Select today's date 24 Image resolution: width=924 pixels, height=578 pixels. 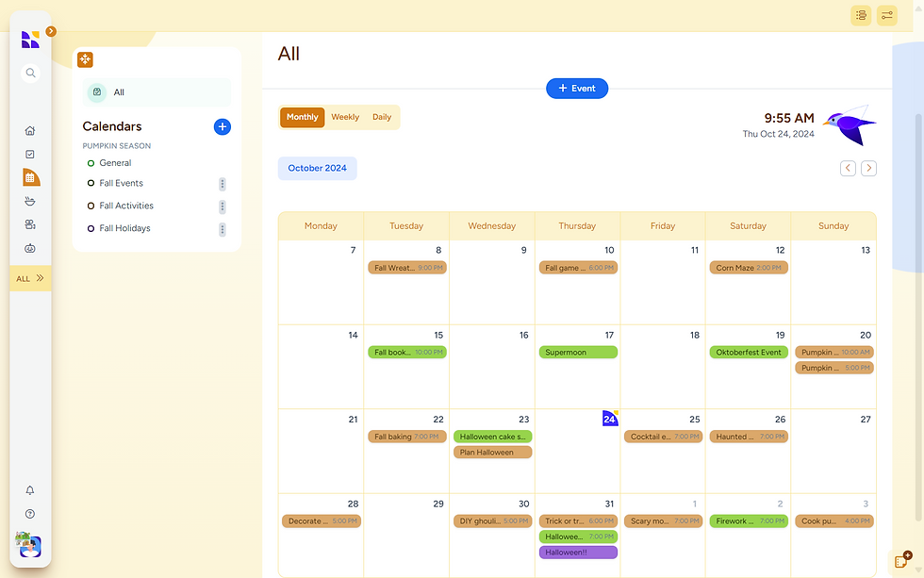(610, 419)
